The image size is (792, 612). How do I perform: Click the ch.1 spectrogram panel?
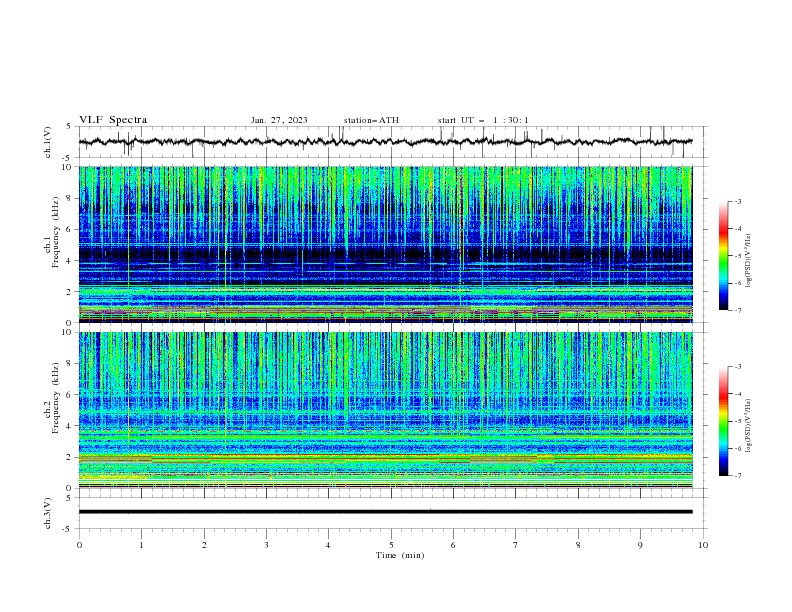click(x=386, y=244)
